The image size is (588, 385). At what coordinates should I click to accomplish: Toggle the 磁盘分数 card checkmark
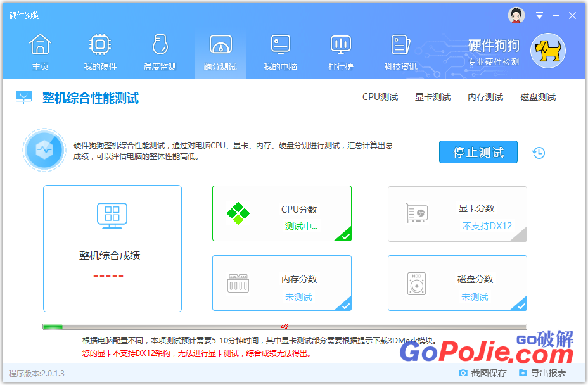(x=520, y=305)
